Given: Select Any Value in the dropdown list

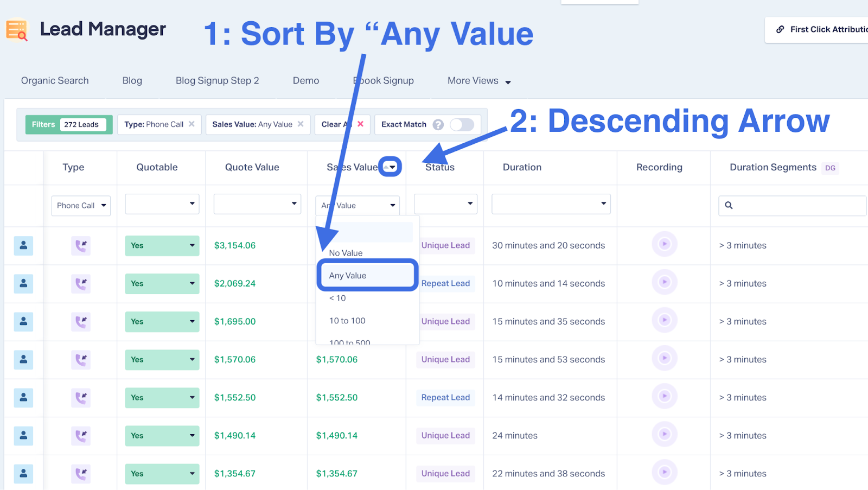Looking at the screenshot, I should tap(367, 276).
